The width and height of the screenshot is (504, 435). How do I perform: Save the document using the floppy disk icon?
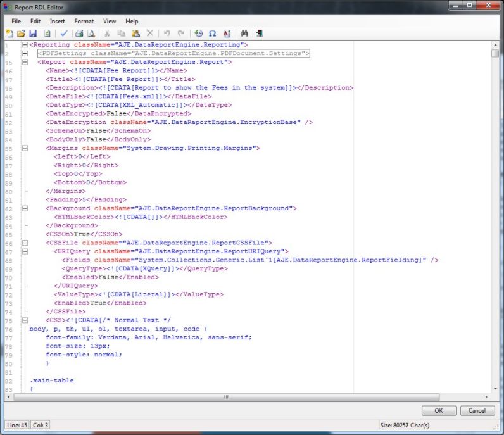tap(32, 33)
